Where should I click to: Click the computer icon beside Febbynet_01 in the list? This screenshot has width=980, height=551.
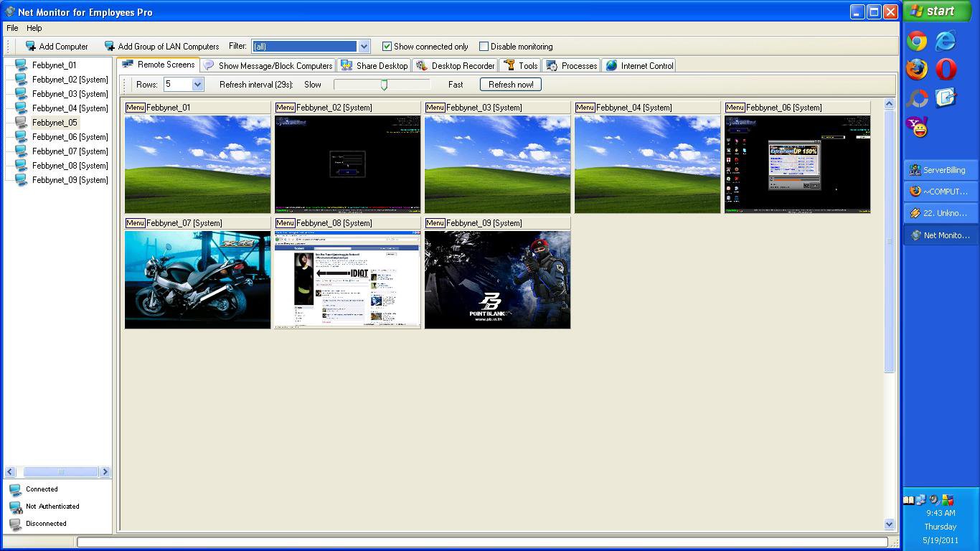click(x=21, y=65)
